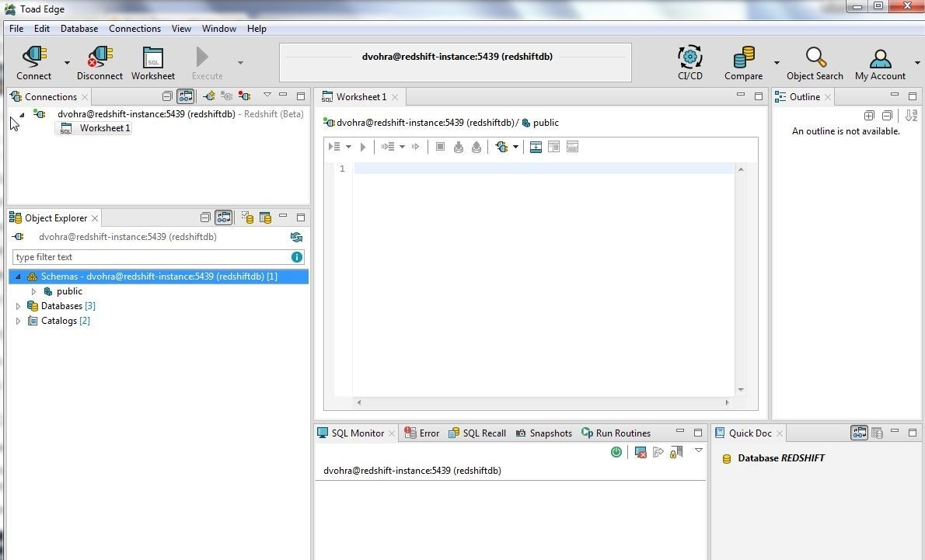925x560 pixels.
Task: Click the filter info icon
Action: point(297,257)
